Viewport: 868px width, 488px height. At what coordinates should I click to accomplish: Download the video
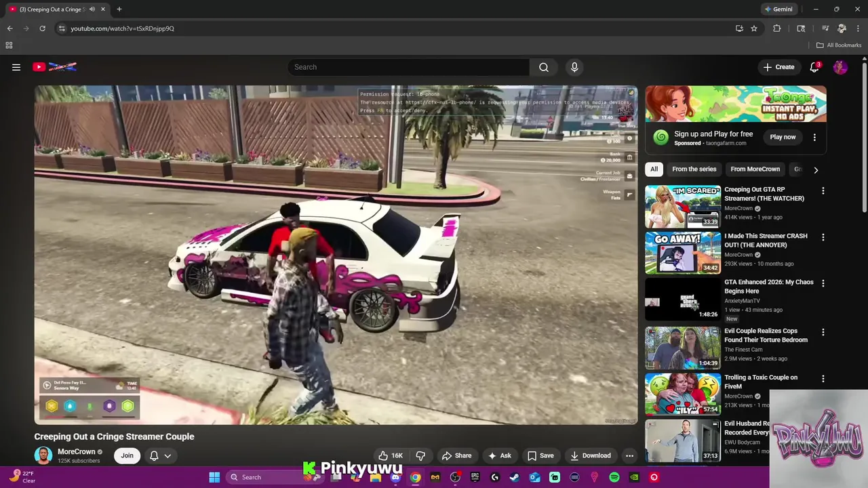(591, 455)
